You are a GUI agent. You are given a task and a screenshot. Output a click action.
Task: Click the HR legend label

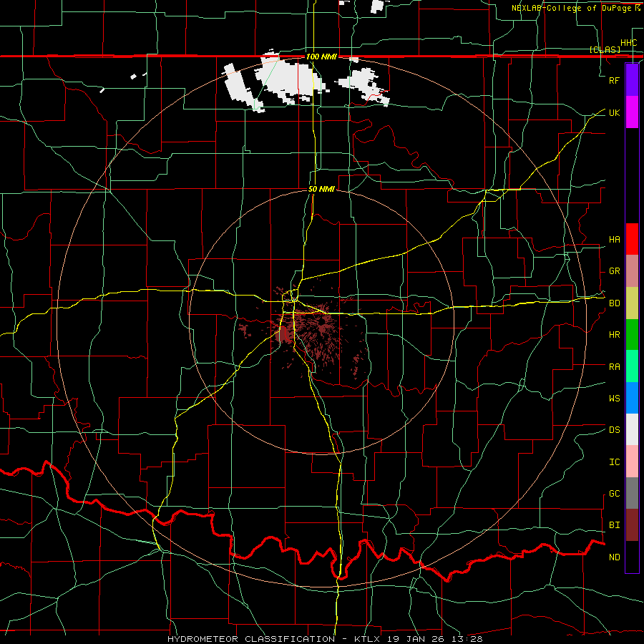614,335
